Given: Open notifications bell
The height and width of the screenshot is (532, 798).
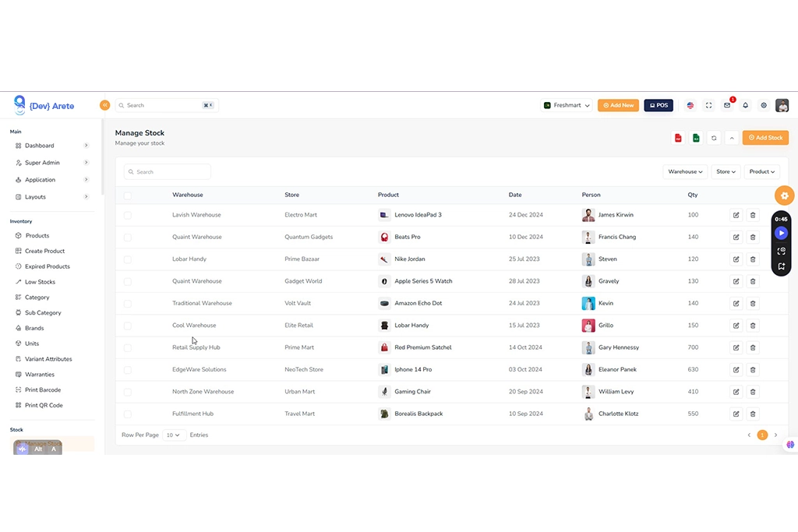Looking at the screenshot, I should click(745, 105).
